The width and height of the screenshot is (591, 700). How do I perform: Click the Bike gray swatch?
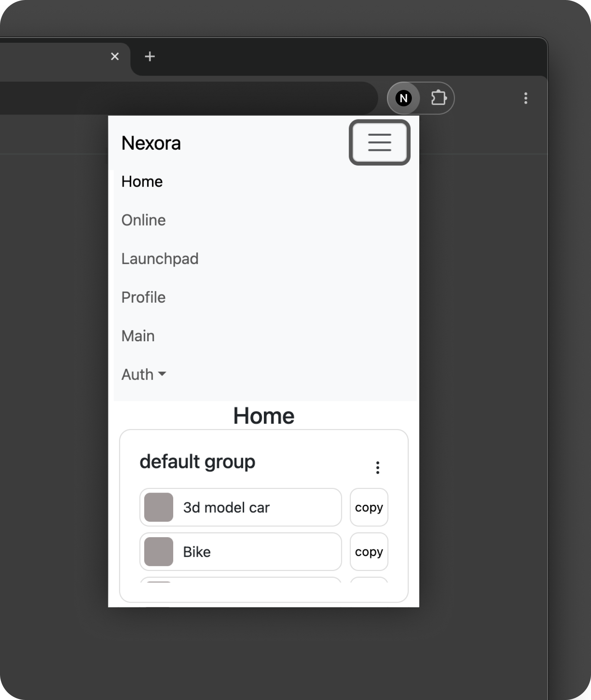click(x=159, y=552)
